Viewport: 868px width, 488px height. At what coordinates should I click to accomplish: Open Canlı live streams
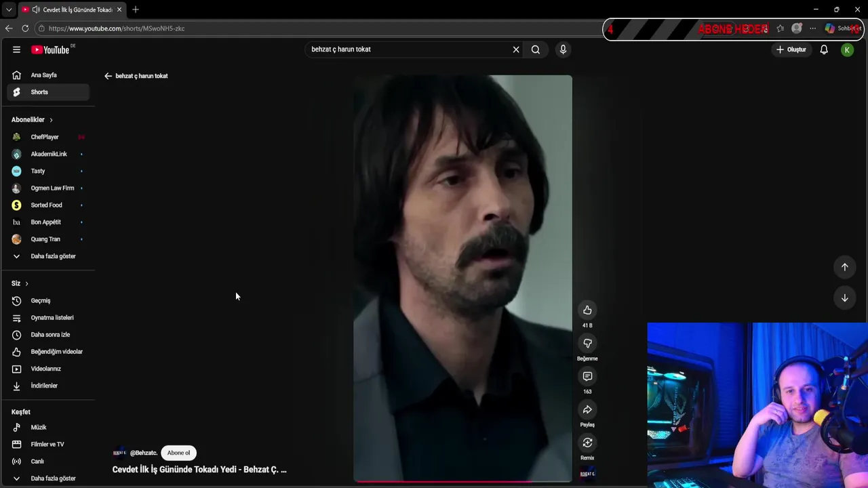[47, 461]
